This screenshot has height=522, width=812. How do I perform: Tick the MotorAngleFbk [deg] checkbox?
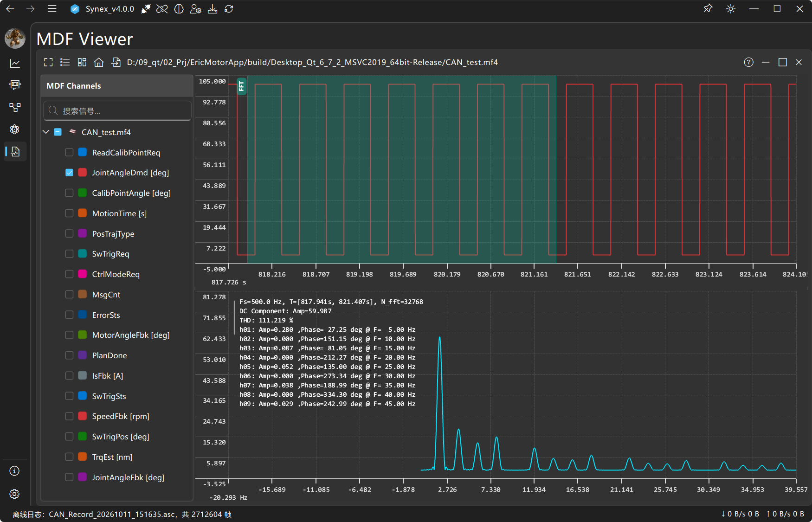click(x=69, y=335)
